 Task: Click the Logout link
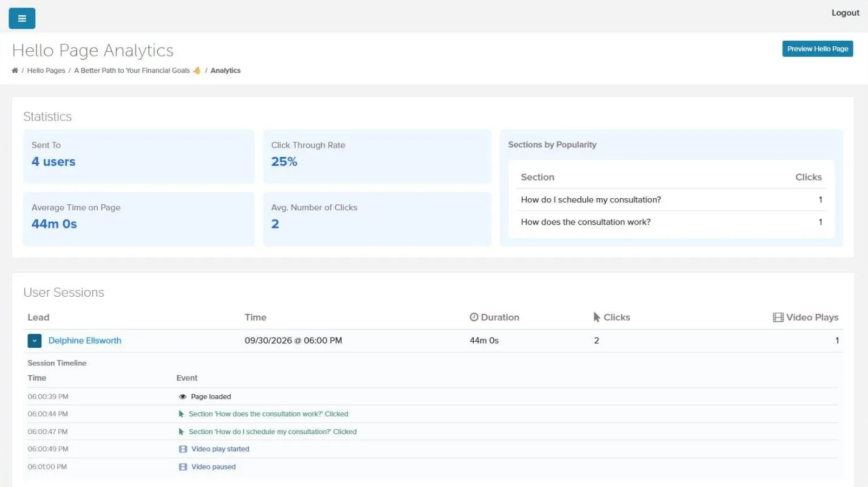point(845,13)
